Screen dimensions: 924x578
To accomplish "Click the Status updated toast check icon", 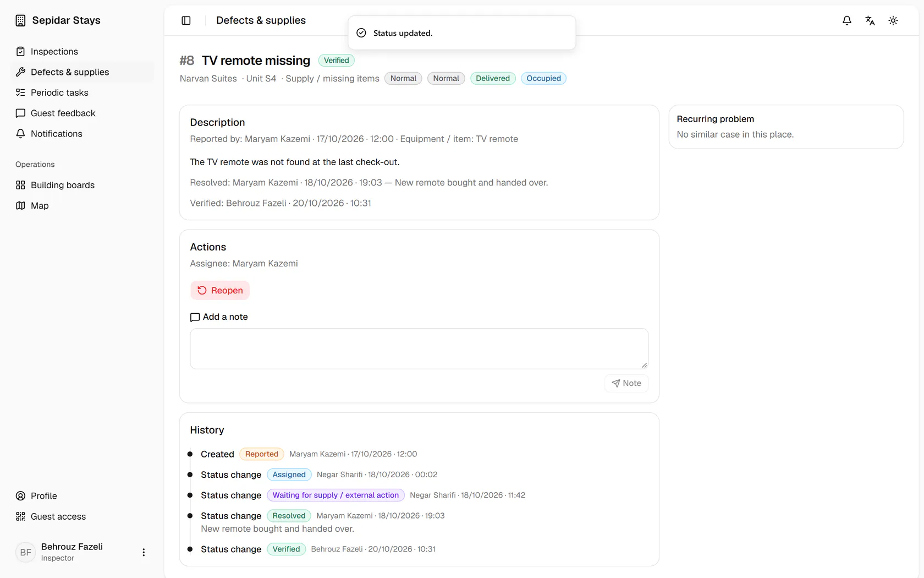I will pyautogui.click(x=361, y=33).
